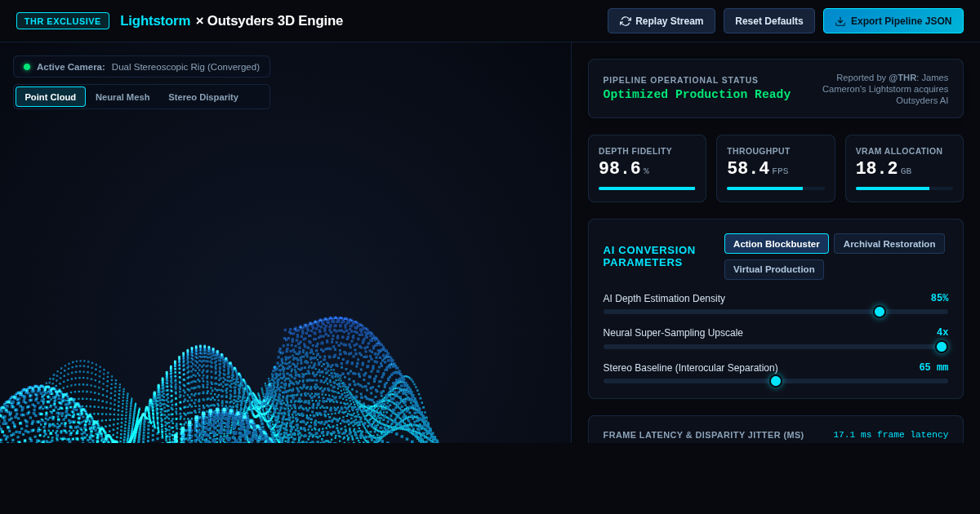Switch to Neural Mesh view
980x514 pixels.
[122, 97]
